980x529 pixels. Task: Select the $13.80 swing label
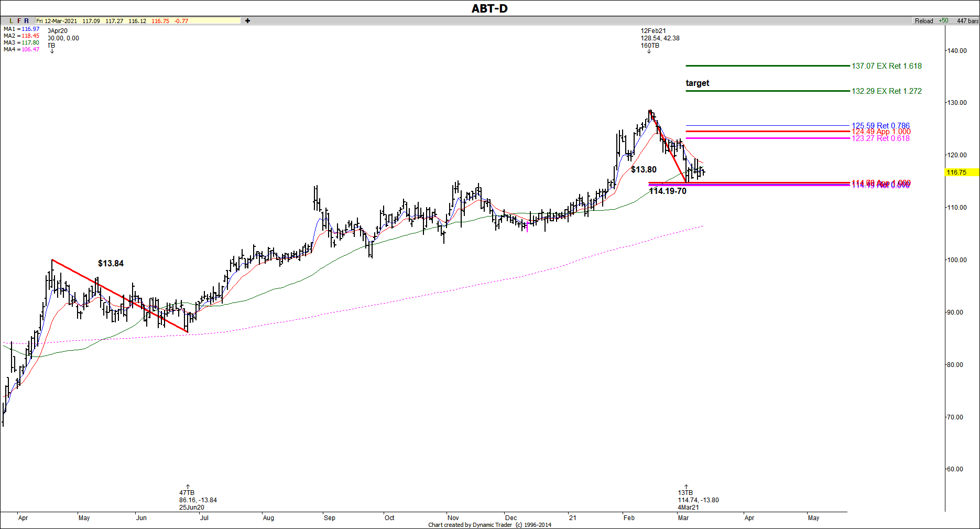(644, 169)
